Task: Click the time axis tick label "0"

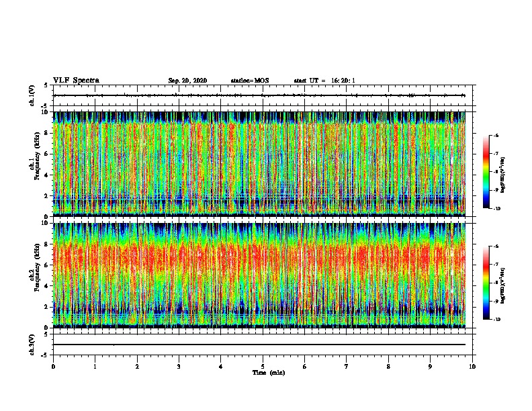Action: pyautogui.click(x=53, y=367)
